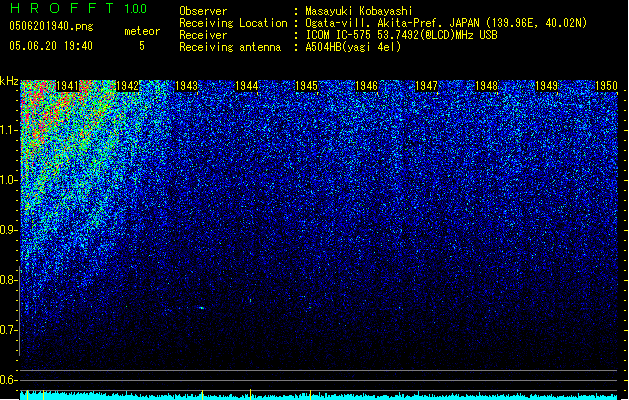Select the filename 0506201940.png

51,26
